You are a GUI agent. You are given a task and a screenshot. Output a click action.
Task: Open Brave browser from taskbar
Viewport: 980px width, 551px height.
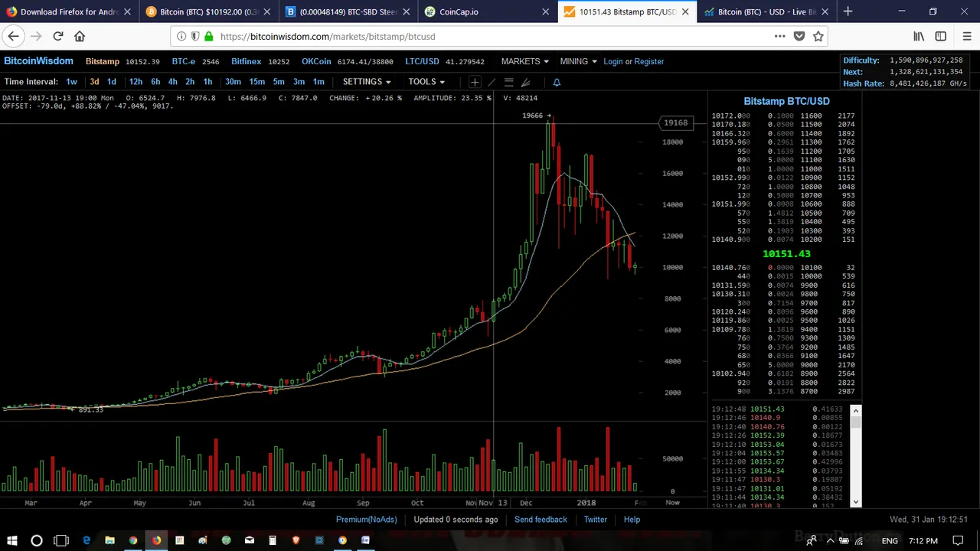296,540
